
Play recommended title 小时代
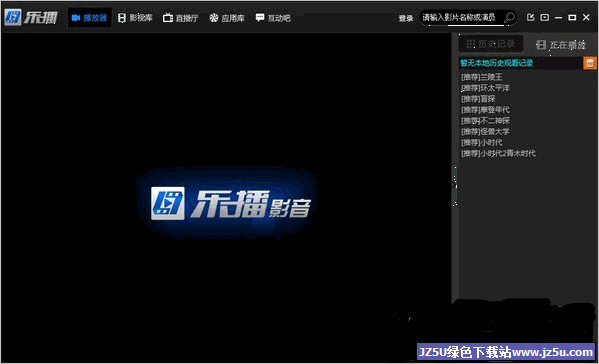(482, 142)
